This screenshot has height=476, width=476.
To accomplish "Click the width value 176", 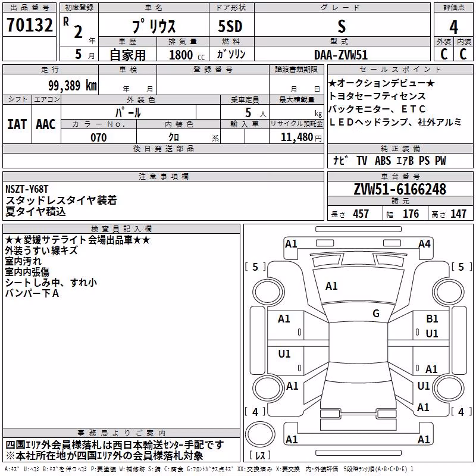I will click(411, 214).
